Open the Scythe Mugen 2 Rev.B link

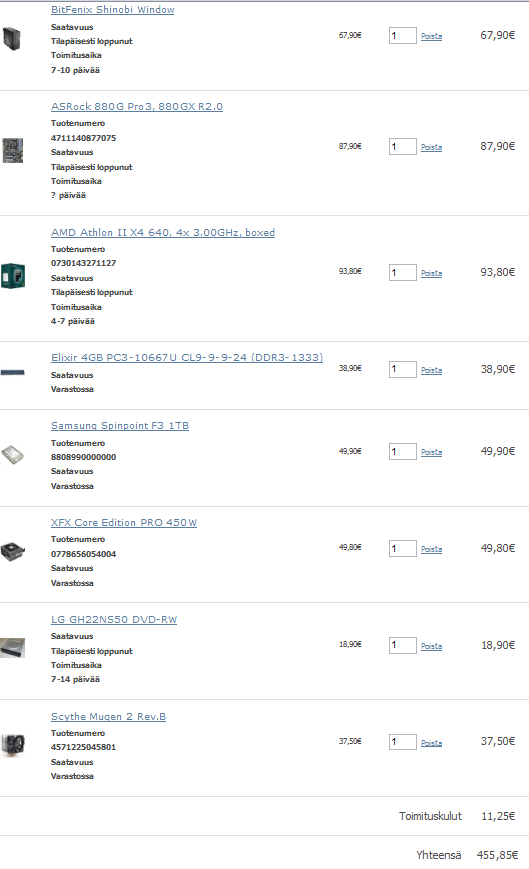pyautogui.click(x=109, y=717)
